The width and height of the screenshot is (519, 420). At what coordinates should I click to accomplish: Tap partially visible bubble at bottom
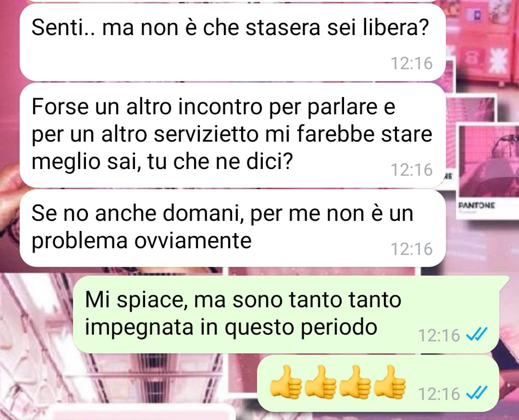pyautogui.click(x=143, y=416)
